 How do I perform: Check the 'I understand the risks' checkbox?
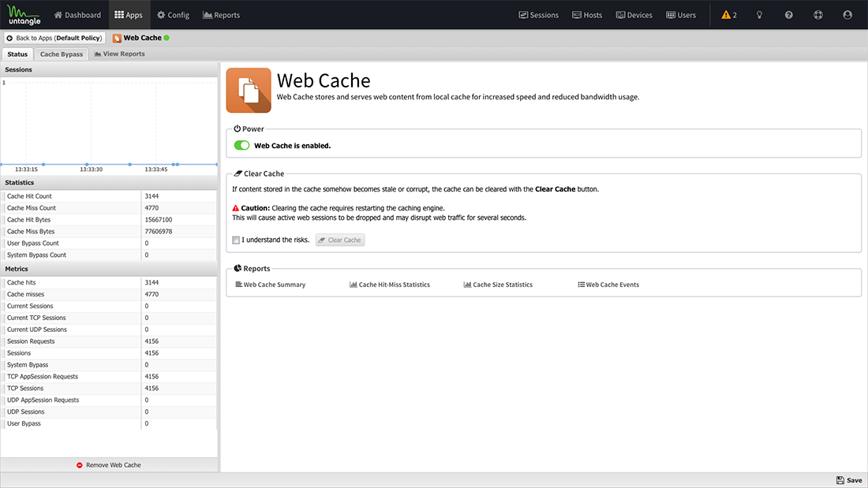[x=236, y=240]
